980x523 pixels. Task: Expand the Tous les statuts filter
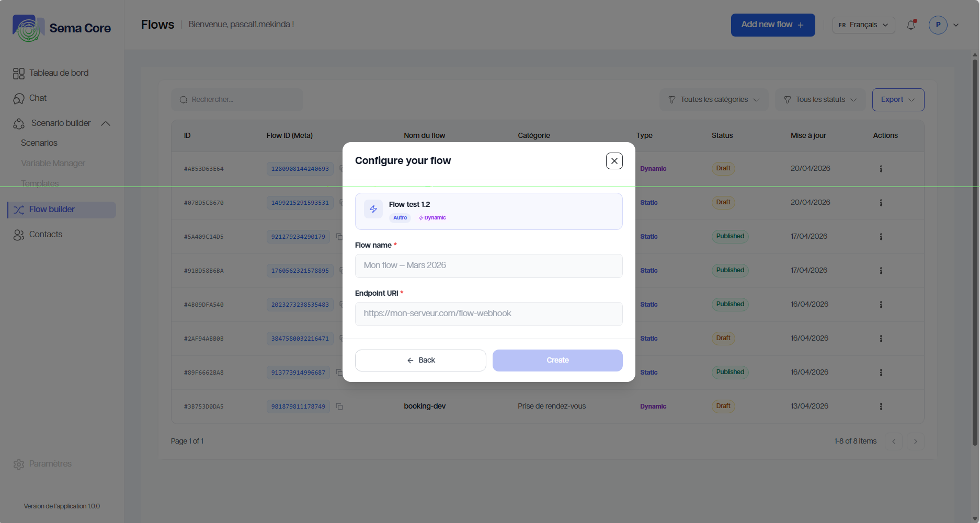pyautogui.click(x=820, y=100)
